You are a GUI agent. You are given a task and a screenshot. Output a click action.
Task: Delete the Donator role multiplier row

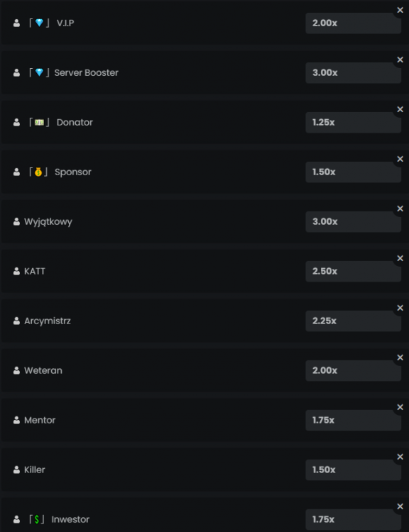click(x=400, y=109)
